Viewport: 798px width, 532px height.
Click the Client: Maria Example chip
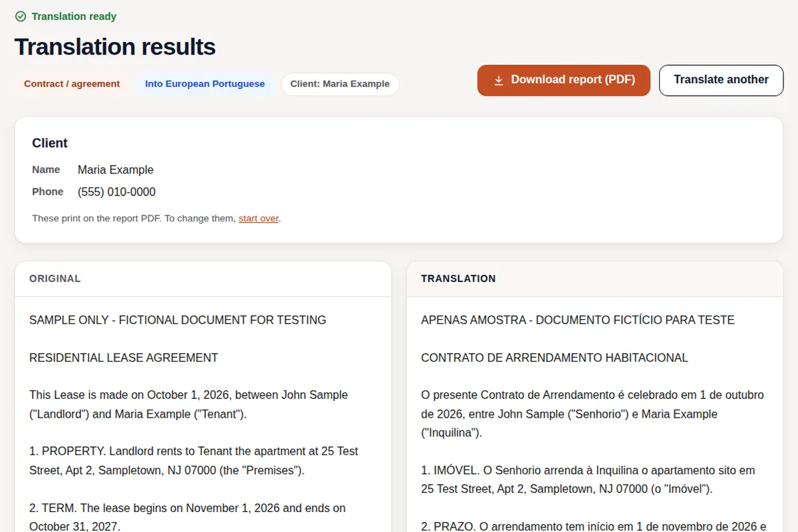coord(340,84)
